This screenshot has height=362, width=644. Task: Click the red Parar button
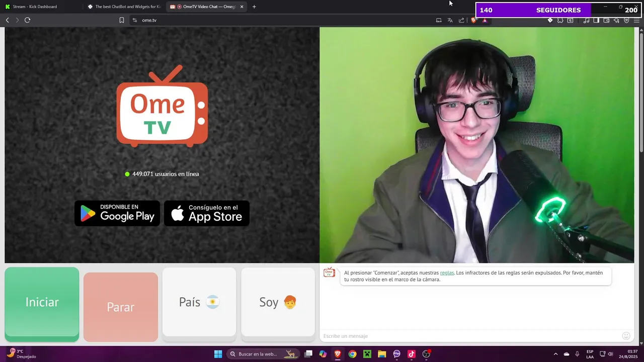point(121,307)
